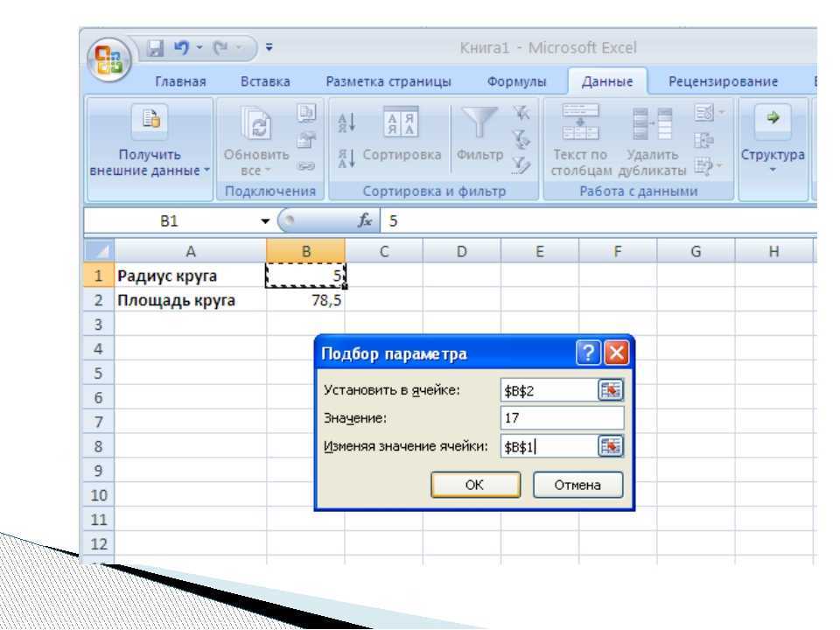Click Текст по столбцам
The image size is (840, 630).
point(581,140)
